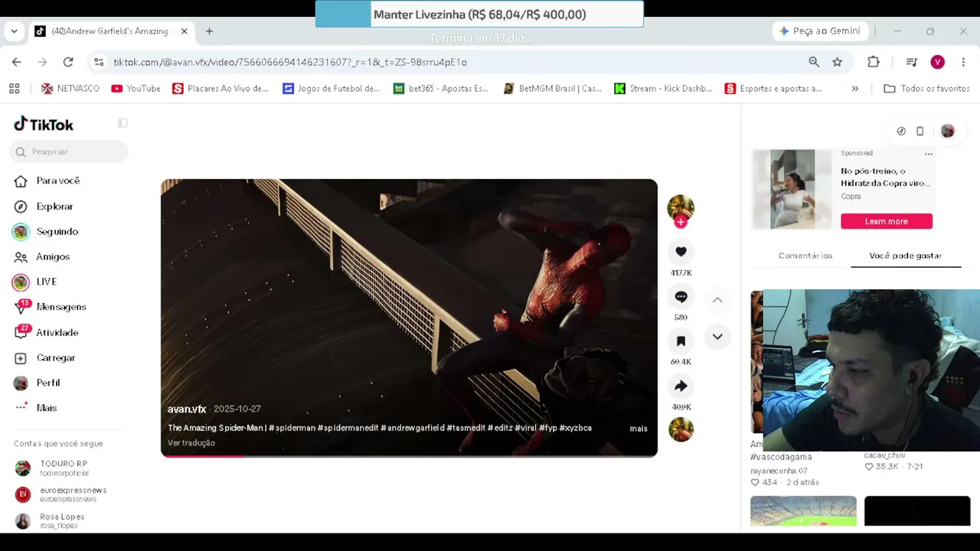Viewport: 980px width, 551px height.
Task: Open the Carregar upload icon
Action: [x=21, y=358]
